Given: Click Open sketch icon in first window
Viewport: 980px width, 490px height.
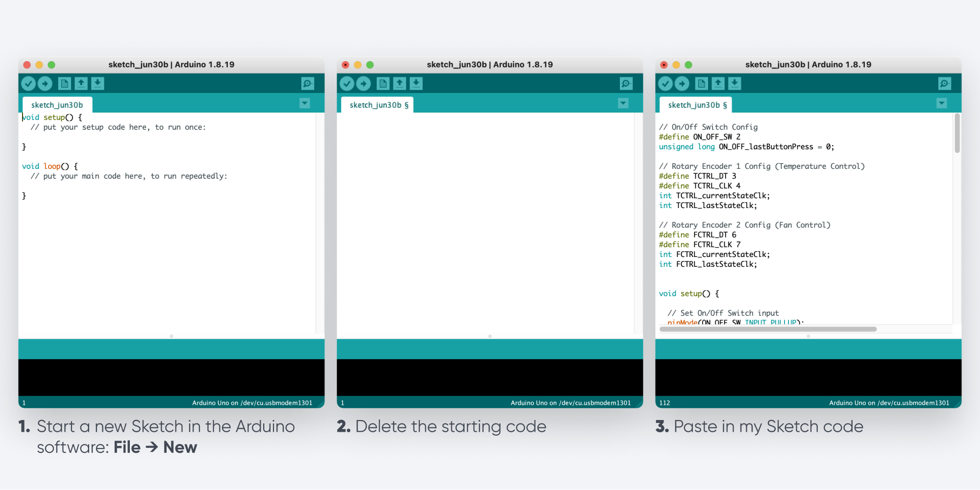Looking at the screenshot, I should coord(81,84).
